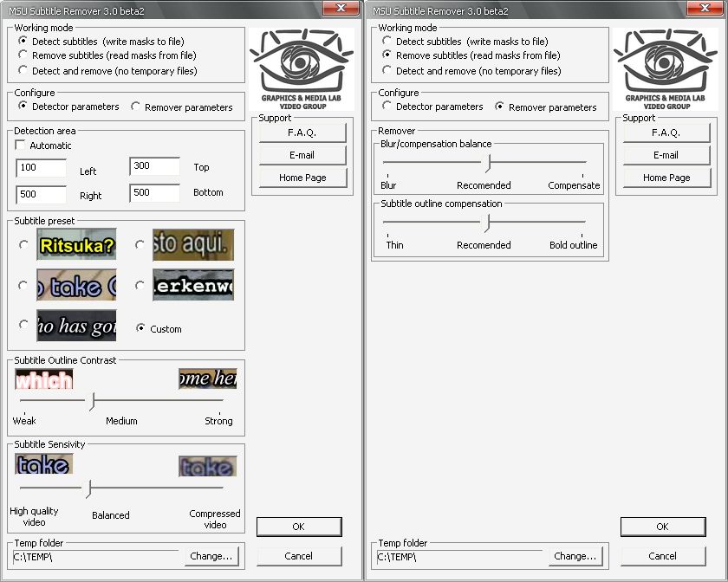
Task: Click the Blur/compensation balance slider handle
Action: [x=489, y=164]
